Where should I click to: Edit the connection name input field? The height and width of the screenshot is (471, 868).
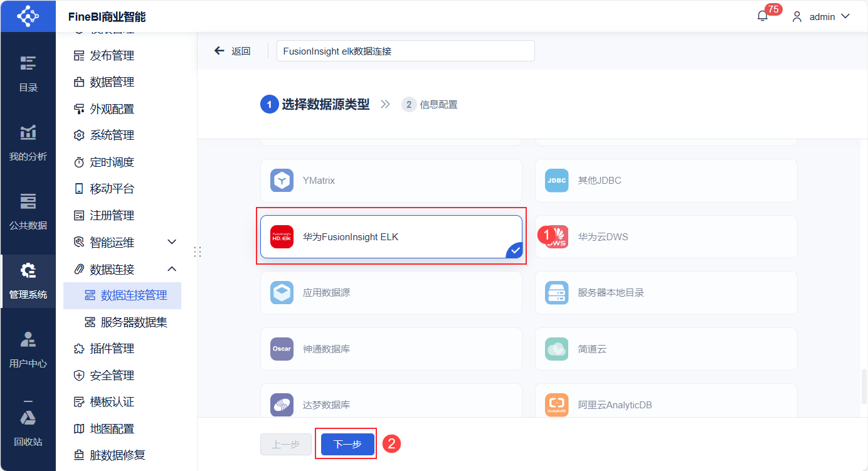point(405,51)
